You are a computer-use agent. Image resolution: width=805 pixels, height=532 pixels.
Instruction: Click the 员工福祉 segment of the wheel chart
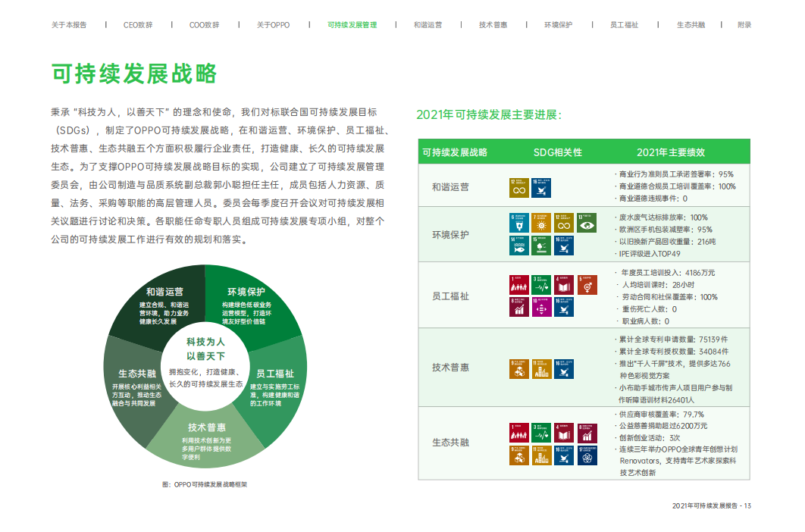(274, 388)
